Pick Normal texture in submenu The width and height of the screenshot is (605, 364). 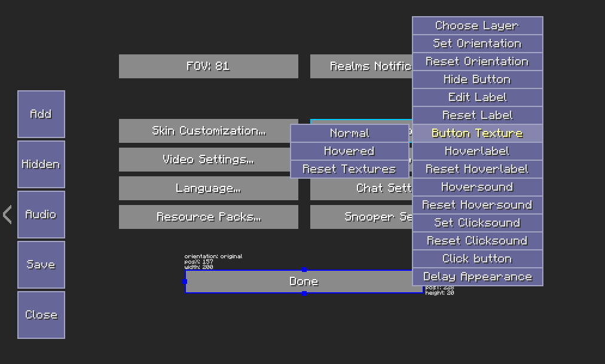pyautogui.click(x=350, y=133)
